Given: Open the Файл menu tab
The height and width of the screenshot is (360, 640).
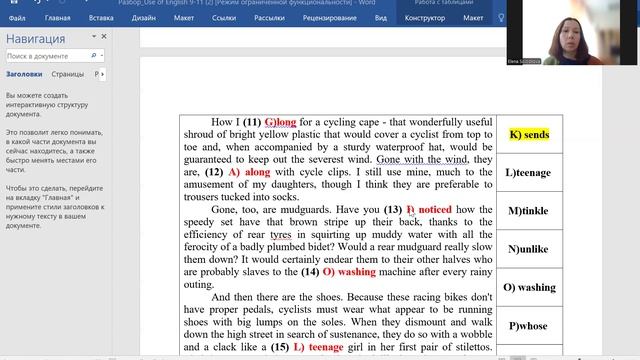Looking at the screenshot, I should tap(17, 18).
